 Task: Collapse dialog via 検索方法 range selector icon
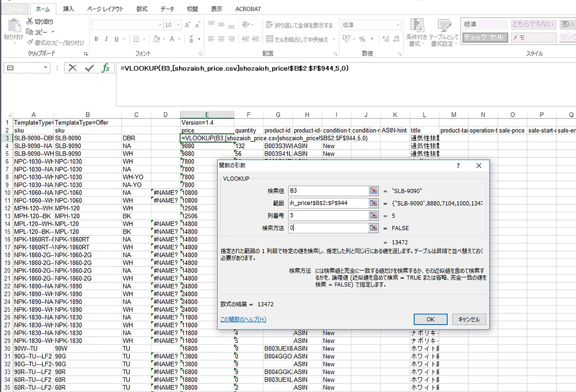pyautogui.click(x=373, y=228)
